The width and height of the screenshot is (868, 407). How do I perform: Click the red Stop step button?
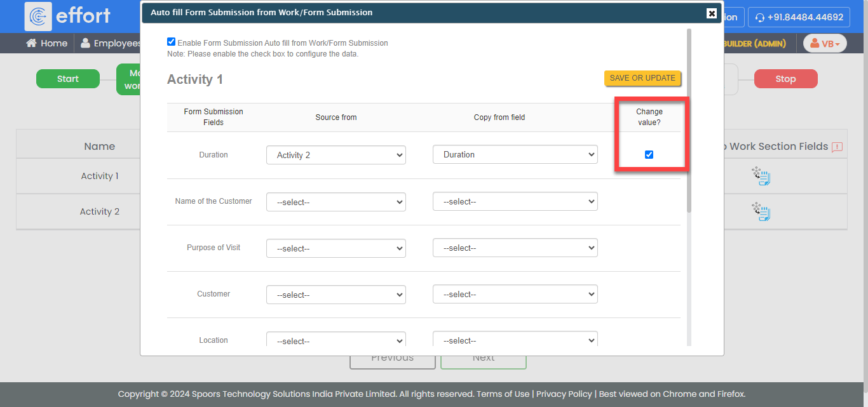[x=785, y=79]
